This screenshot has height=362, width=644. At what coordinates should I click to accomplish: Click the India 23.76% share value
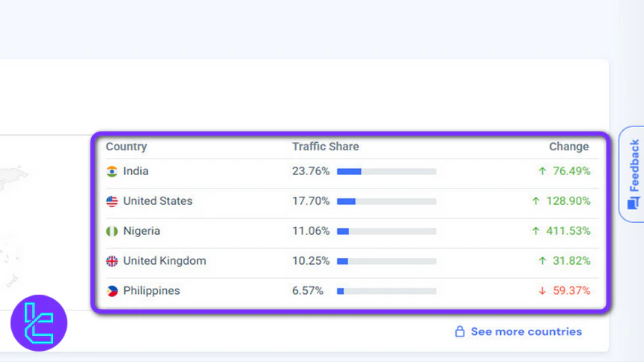pyautogui.click(x=311, y=171)
